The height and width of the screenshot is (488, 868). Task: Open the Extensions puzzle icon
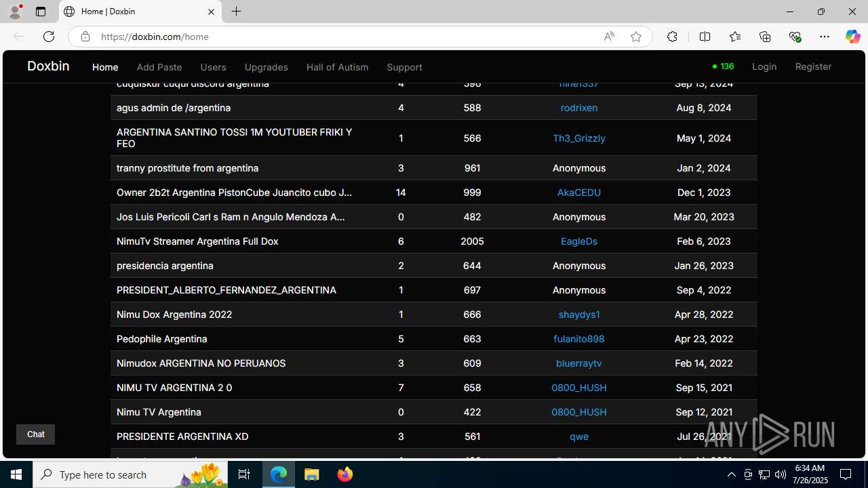tap(672, 37)
